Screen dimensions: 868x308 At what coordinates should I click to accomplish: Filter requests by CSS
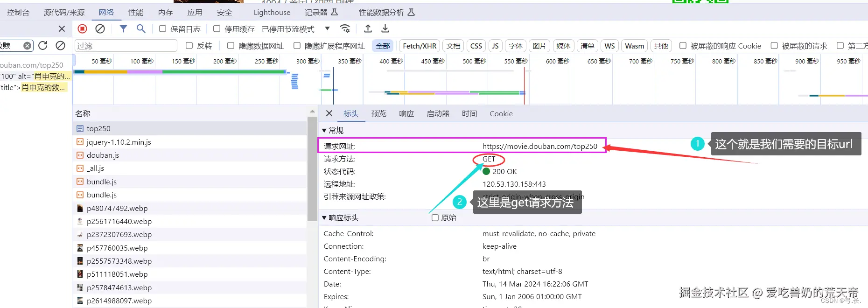coord(476,46)
